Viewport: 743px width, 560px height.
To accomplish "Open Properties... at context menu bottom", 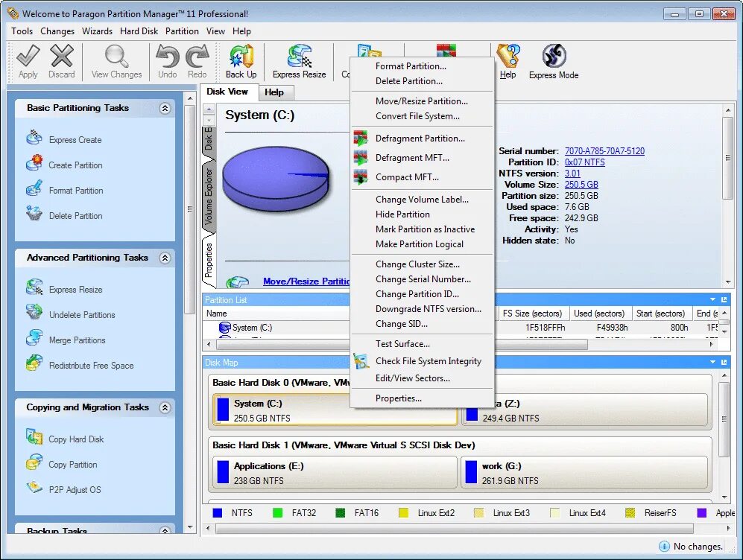I will point(399,398).
